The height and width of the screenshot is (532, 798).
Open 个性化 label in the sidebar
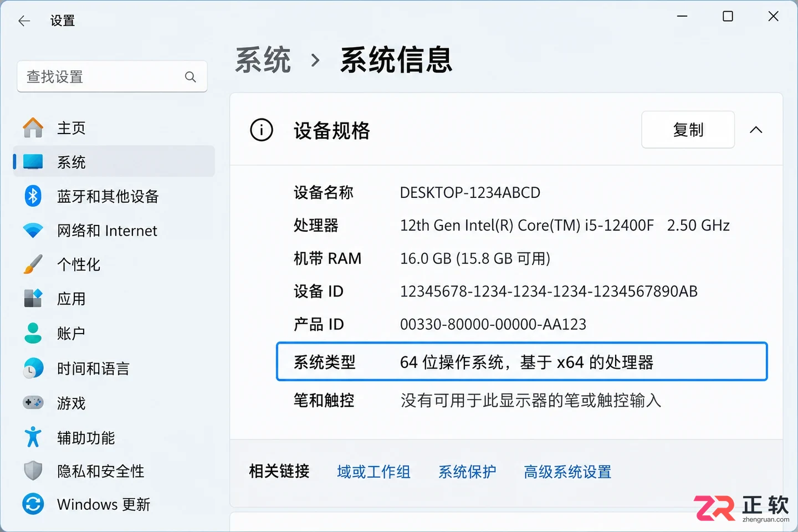79,264
